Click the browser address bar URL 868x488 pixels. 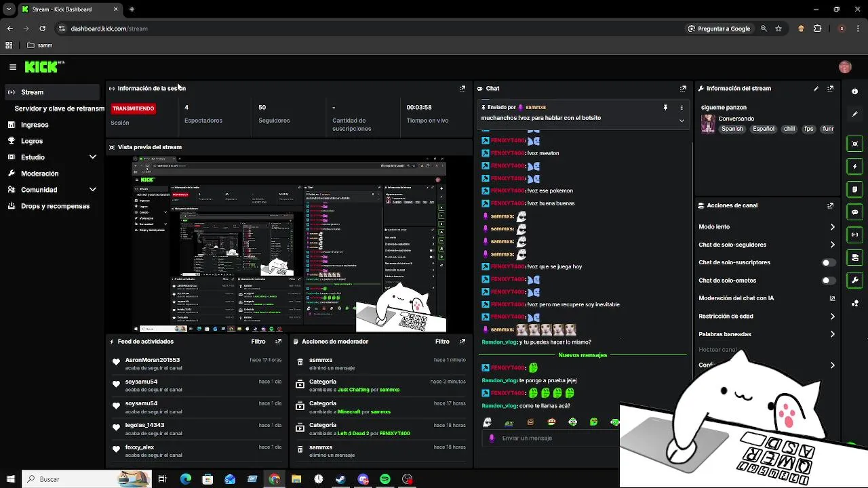(109, 28)
